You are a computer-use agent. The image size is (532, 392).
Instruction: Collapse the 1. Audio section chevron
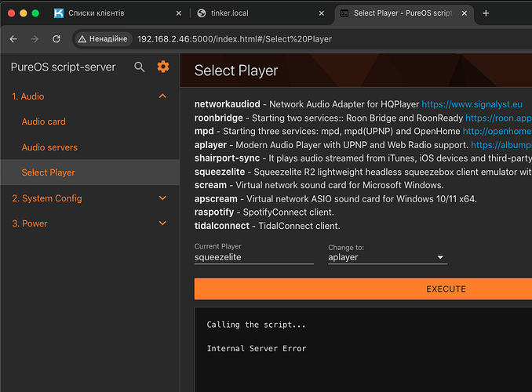[x=162, y=96]
